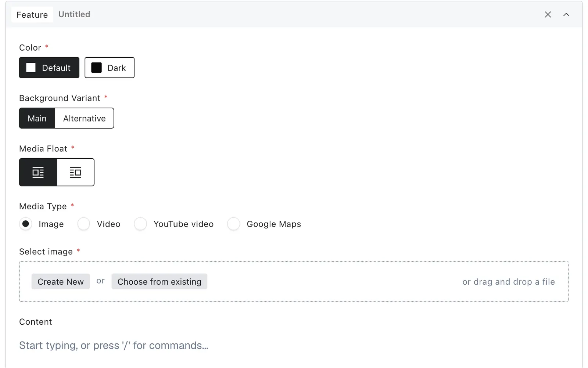
Task: Collapse the Feature block using chevron
Action: click(x=566, y=15)
